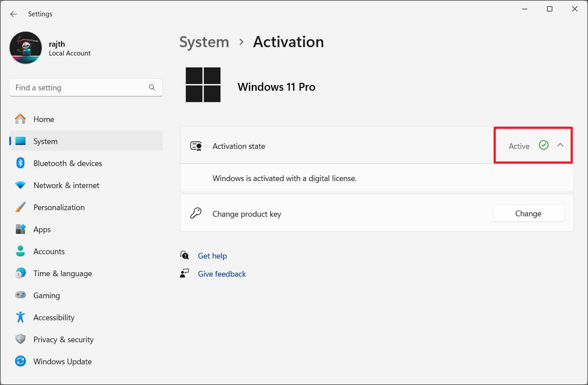Viewport: 588px width, 385px height.
Task: Collapse the Activation state section
Action: click(560, 145)
